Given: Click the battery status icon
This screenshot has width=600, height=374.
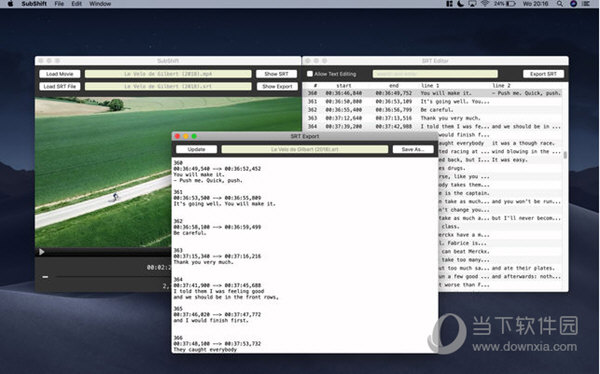Looking at the screenshot, I should point(511,4).
